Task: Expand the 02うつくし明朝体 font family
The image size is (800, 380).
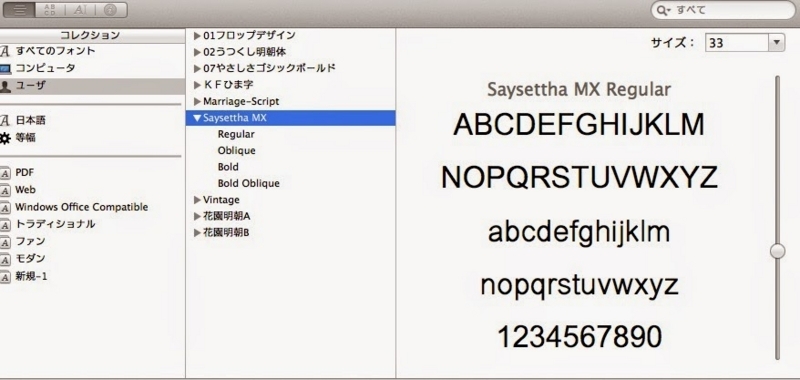Action: [x=197, y=53]
